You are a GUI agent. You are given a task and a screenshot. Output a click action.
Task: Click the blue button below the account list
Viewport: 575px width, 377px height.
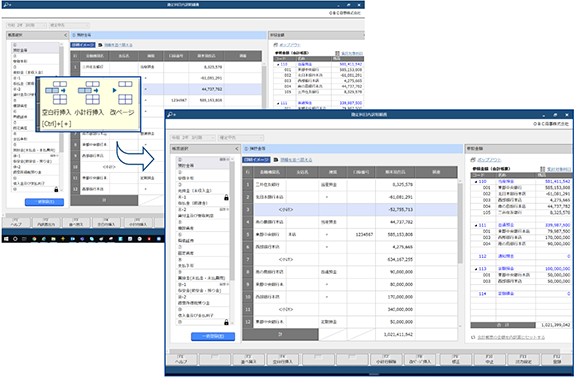coord(213,336)
